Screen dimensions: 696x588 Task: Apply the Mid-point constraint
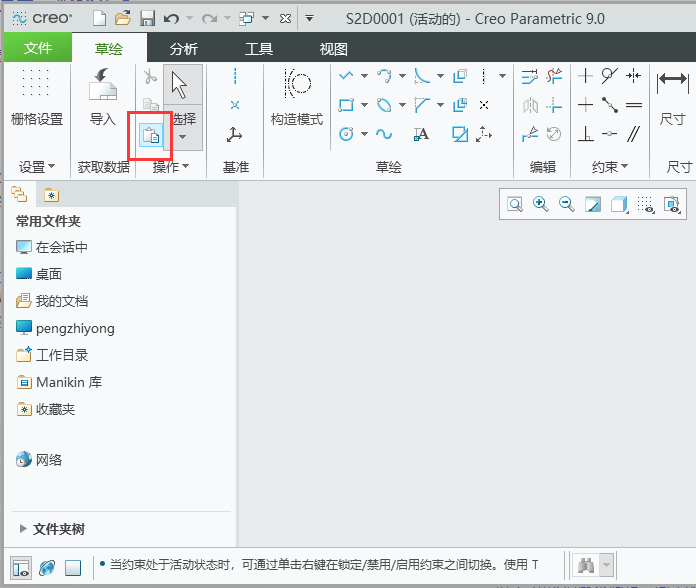609,134
